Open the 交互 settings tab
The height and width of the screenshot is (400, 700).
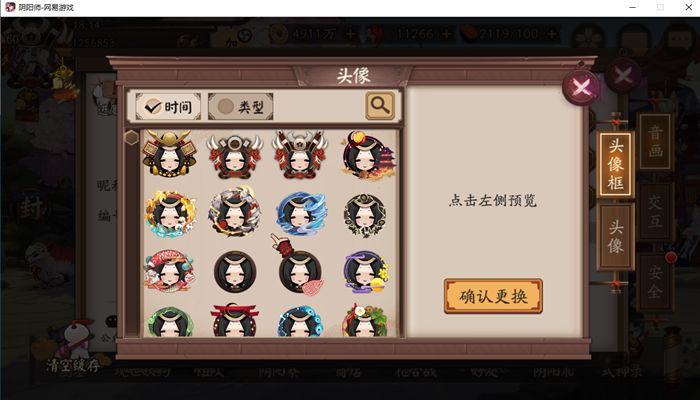[655, 212]
